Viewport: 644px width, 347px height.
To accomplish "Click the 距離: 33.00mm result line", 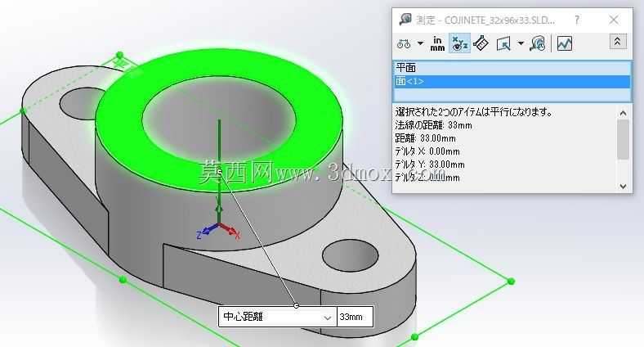I will point(425,138).
